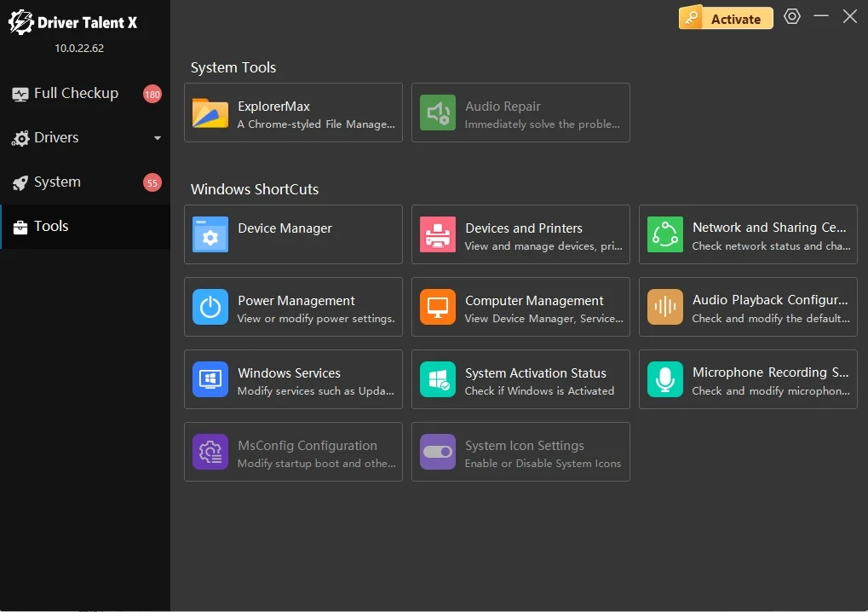Image resolution: width=868 pixels, height=612 pixels.
Task: Click the blue Power Management icon
Action: 210,308
